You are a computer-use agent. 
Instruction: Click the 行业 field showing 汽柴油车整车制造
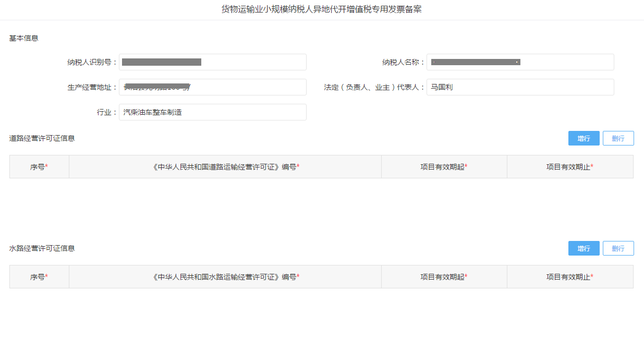[212, 112]
